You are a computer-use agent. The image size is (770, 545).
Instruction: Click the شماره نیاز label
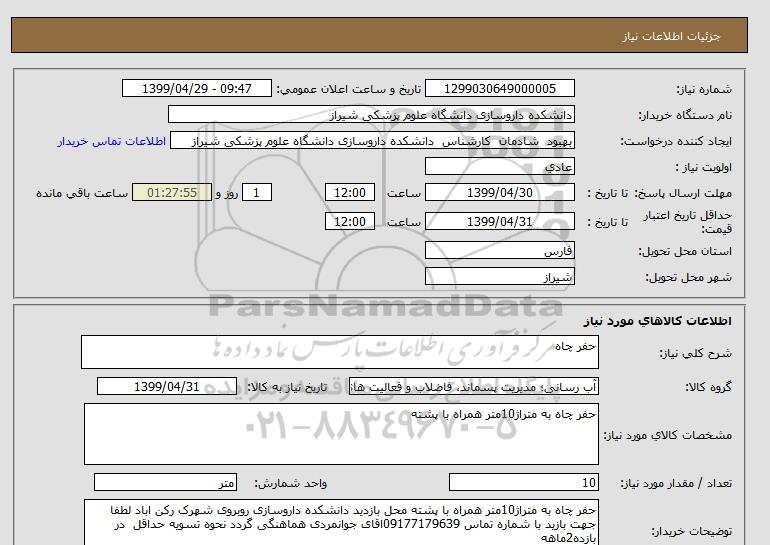704,89
